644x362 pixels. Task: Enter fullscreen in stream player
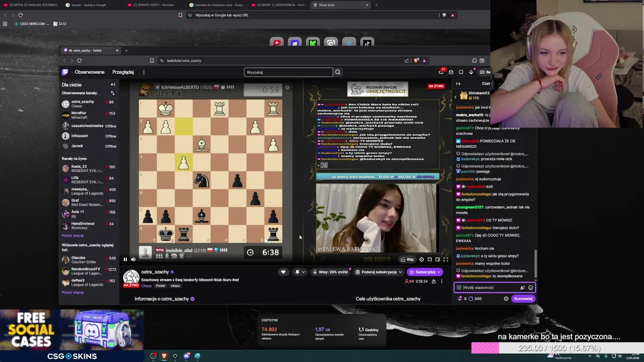click(446, 259)
